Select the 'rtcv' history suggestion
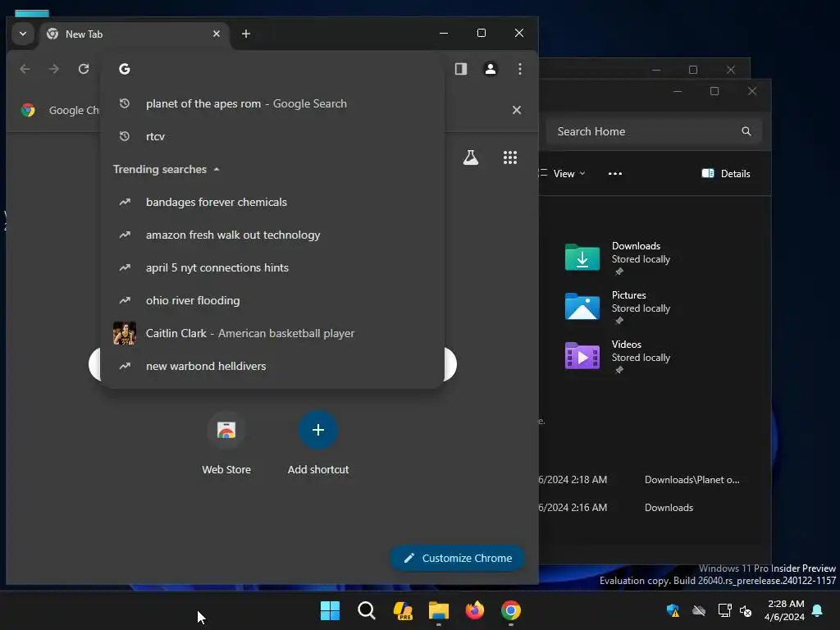This screenshot has width=840, height=630. click(x=272, y=136)
